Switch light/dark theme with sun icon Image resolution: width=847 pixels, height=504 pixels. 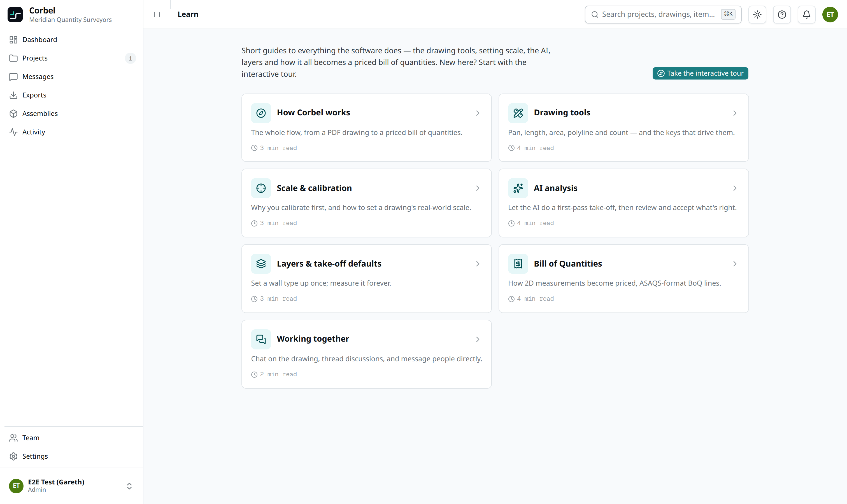click(757, 15)
